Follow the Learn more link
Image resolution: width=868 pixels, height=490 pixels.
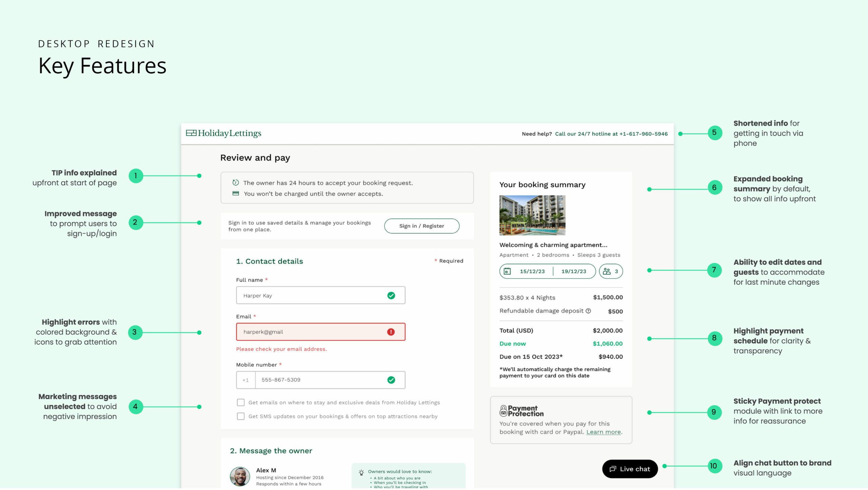603,432
